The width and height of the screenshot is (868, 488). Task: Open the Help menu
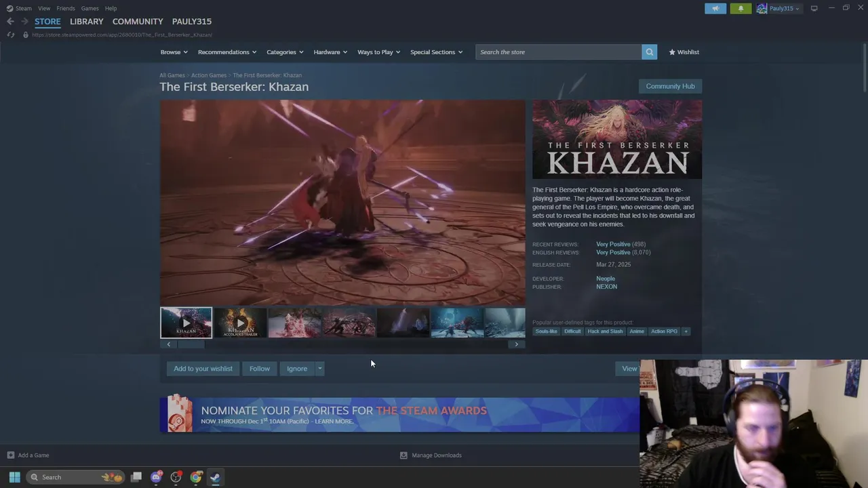pos(111,8)
